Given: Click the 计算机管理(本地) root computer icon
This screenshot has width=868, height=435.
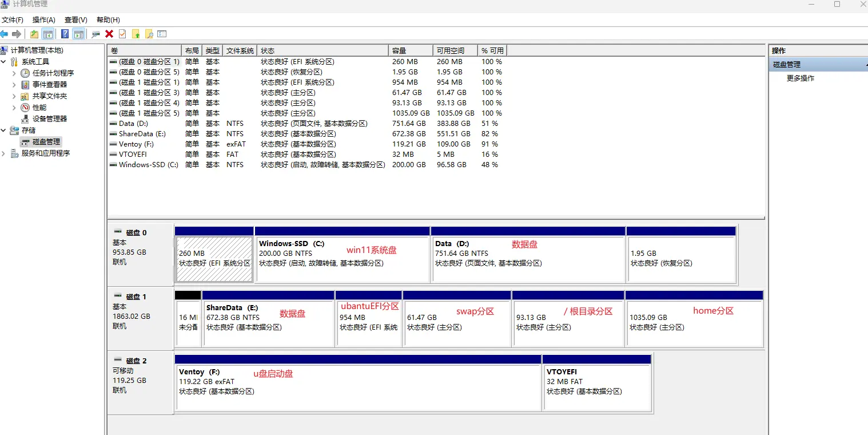Looking at the screenshot, I should point(5,50).
